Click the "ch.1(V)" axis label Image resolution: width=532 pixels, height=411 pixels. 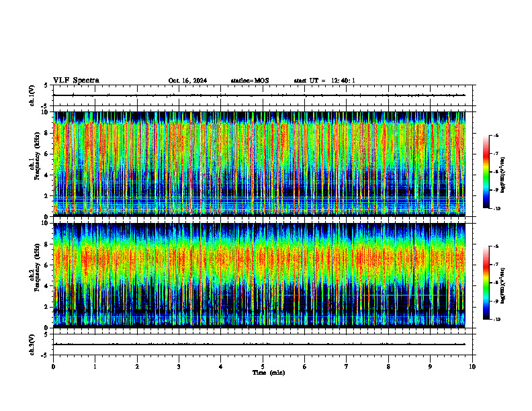32,95
